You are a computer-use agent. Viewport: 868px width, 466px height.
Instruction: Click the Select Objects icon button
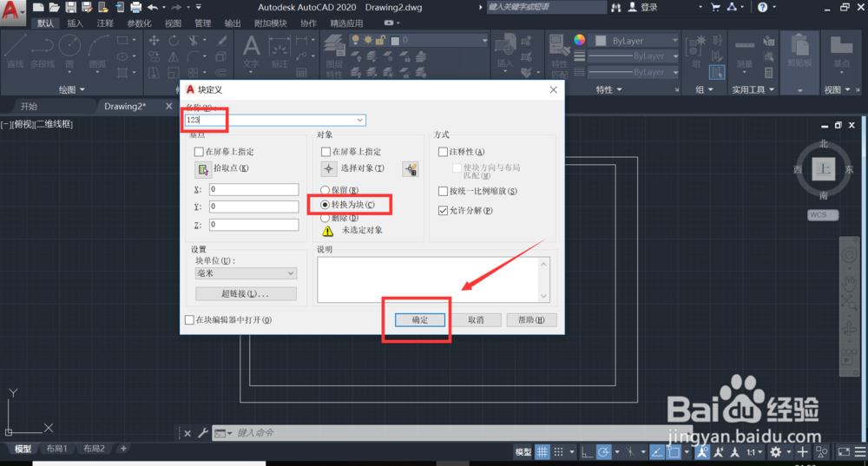pyautogui.click(x=329, y=169)
